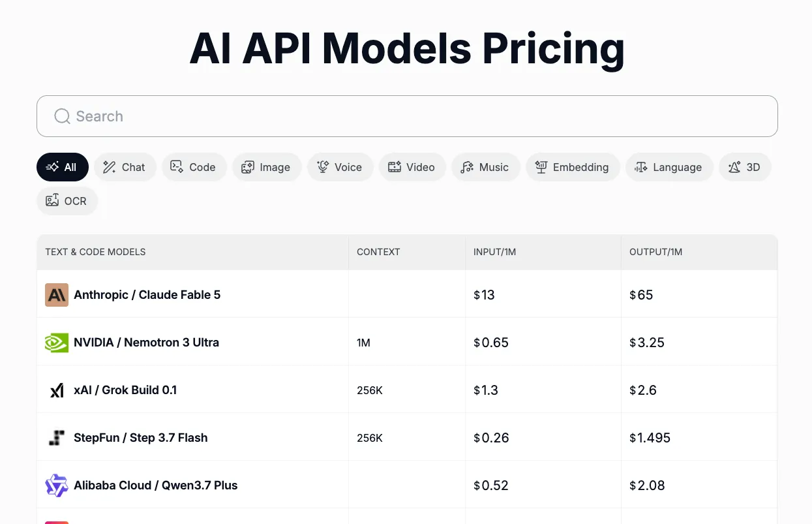Switch to the Language filter
Image resolution: width=812 pixels, height=524 pixels.
(669, 167)
